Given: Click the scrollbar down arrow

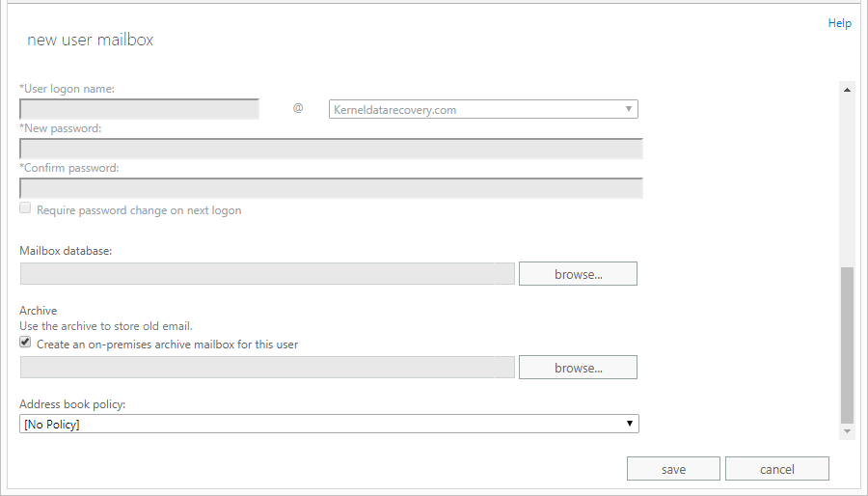Looking at the screenshot, I should point(848,432).
